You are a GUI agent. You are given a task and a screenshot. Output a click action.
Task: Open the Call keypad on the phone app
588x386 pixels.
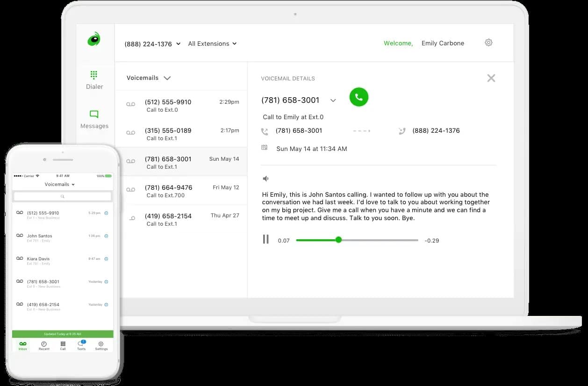pyautogui.click(x=63, y=345)
